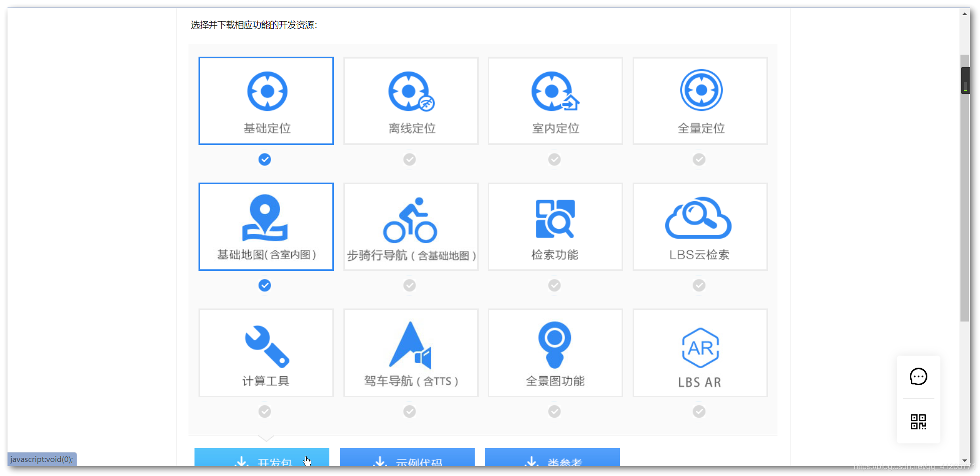Check the 全景图功能 checkmark
980x476 pixels.
pyautogui.click(x=554, y=412)
